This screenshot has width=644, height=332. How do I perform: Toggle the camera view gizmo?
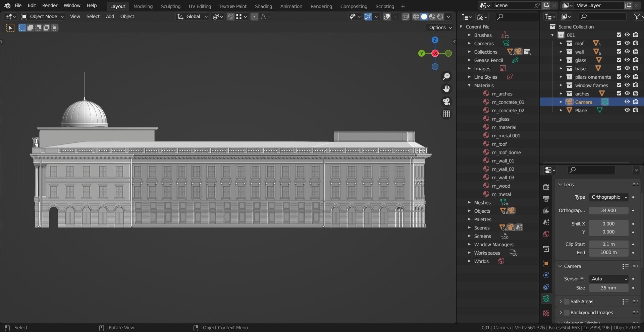446,102
